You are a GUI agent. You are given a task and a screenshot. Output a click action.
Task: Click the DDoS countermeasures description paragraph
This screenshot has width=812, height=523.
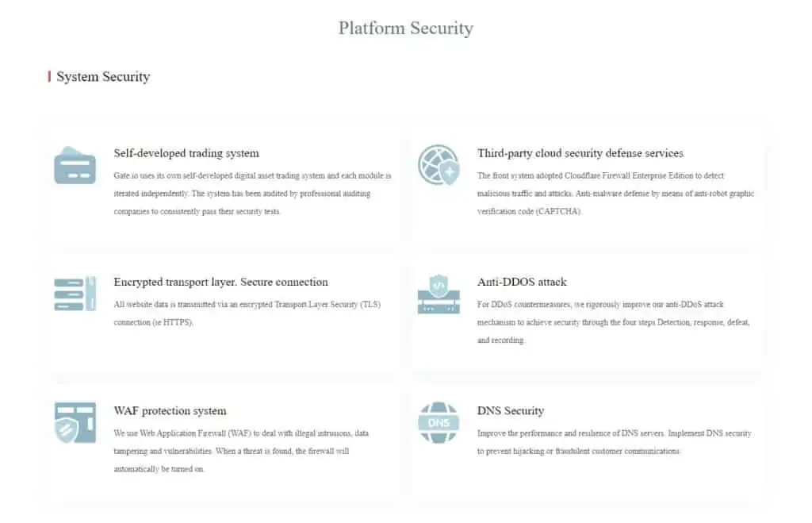coord(614,322)
